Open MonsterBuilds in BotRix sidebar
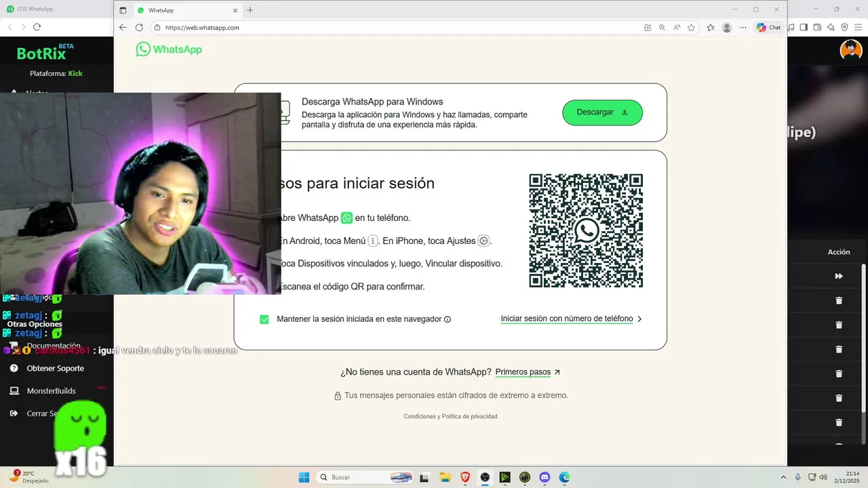 tap(51, 391)
